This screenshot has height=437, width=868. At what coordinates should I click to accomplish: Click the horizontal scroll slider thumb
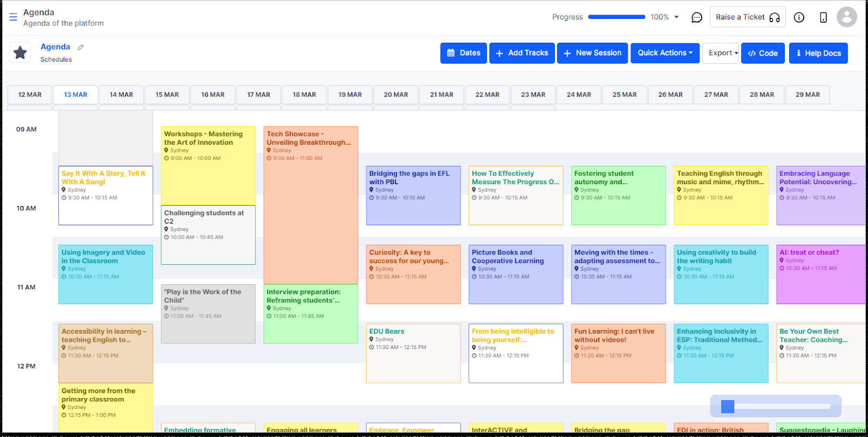[728, 406]
